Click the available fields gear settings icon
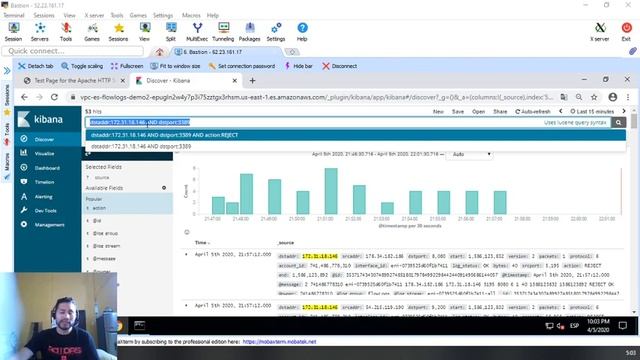640x360 pixels. click(164, 188)
